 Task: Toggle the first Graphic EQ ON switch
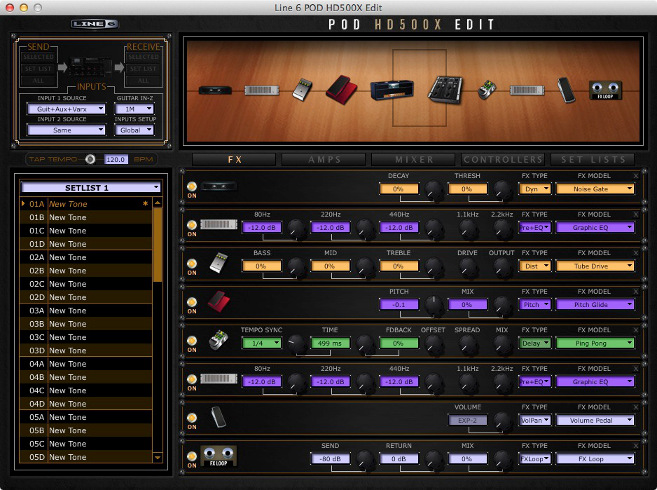click(x=192, y=225)
